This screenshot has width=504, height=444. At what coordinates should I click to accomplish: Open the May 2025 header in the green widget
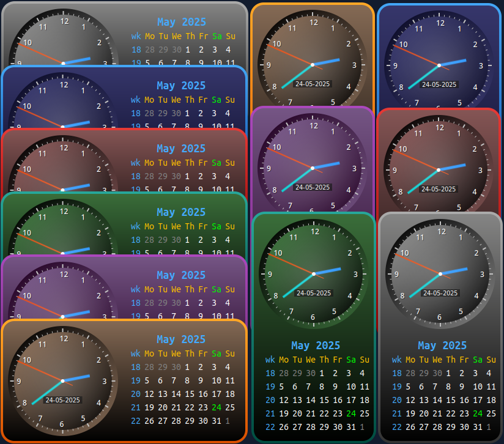point(316,346)
